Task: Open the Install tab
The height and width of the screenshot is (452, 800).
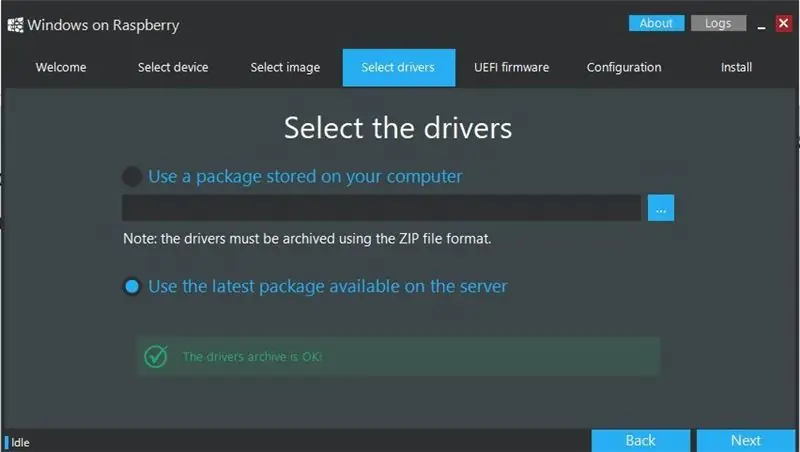Action: pyautogui.click(x=736, y=67)
